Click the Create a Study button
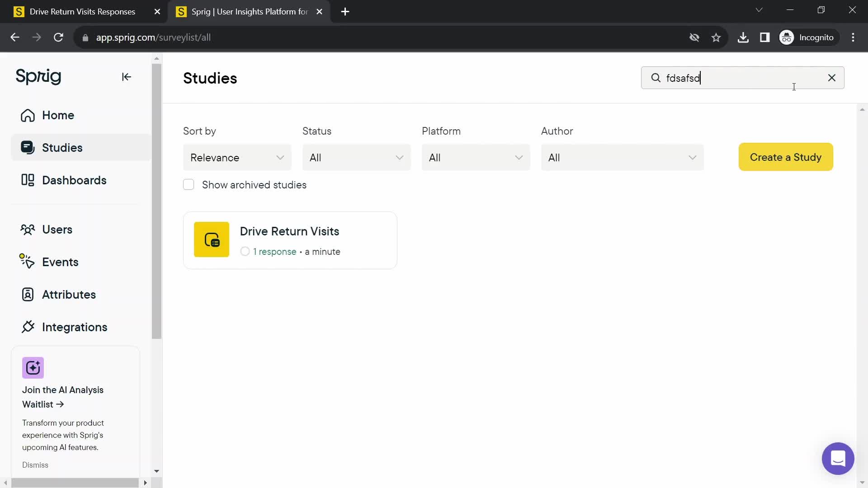 click(786, 157)
